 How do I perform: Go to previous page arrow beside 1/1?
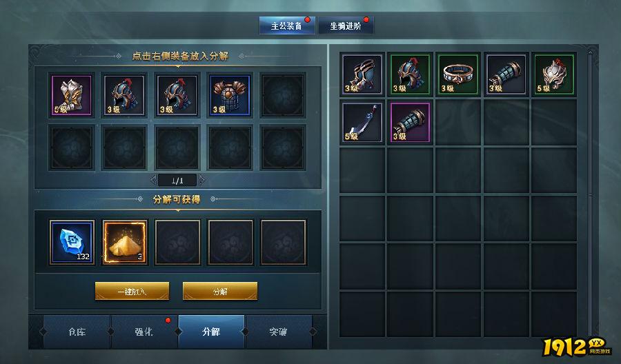(153, 181)
